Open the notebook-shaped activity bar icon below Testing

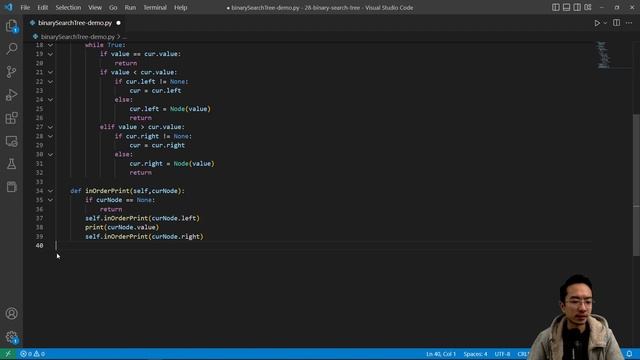click(11, 187)
